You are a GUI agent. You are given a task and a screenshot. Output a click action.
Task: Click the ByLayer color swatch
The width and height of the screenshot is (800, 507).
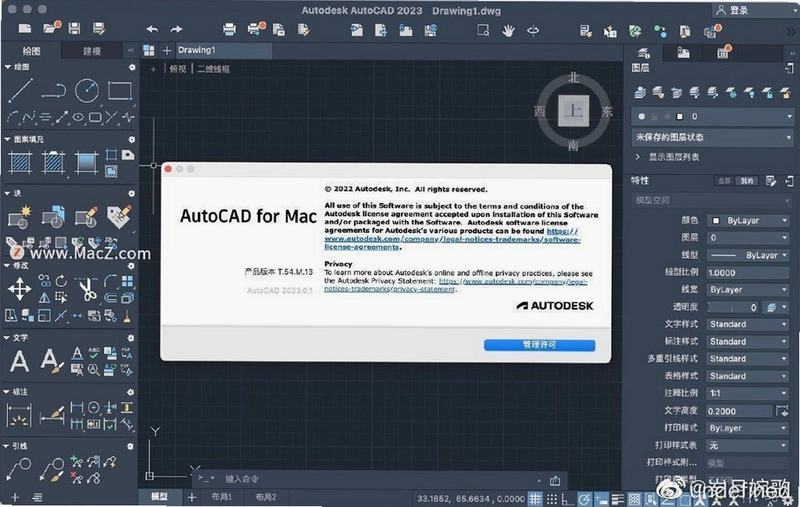point(716,221)
